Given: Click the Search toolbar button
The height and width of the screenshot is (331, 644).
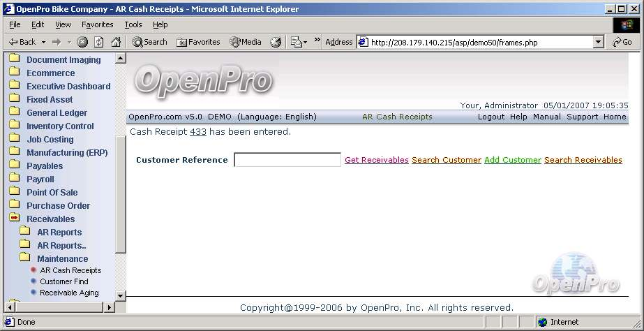Looking at the screenshot, I should tap(149, 42).
